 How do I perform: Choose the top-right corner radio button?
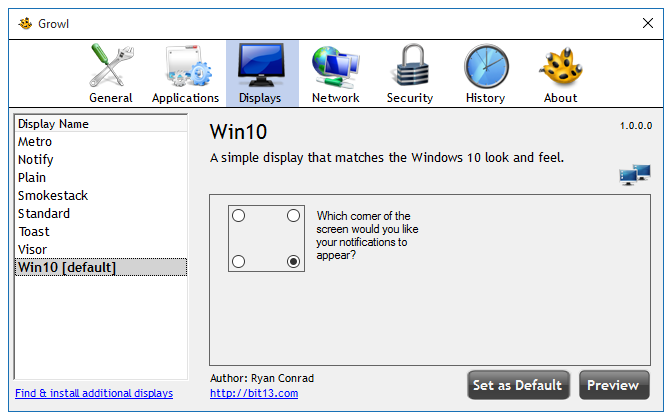click(x=293, y=215)
